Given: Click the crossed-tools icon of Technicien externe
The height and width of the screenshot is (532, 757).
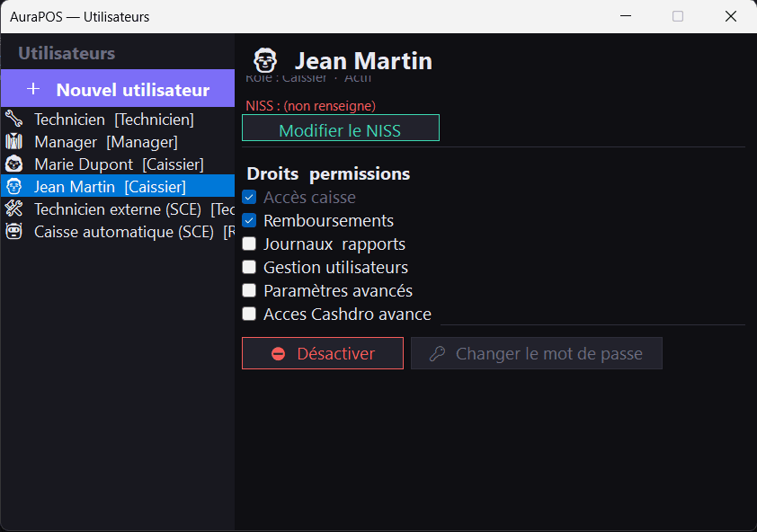Looking at the screenshot, I should (14, 208).
